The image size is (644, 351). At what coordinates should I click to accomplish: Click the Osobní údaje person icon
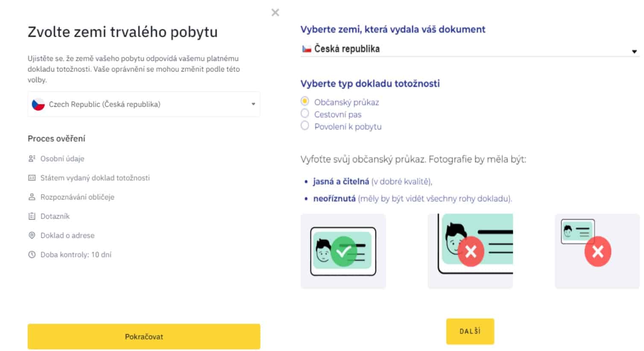[32, 158]
